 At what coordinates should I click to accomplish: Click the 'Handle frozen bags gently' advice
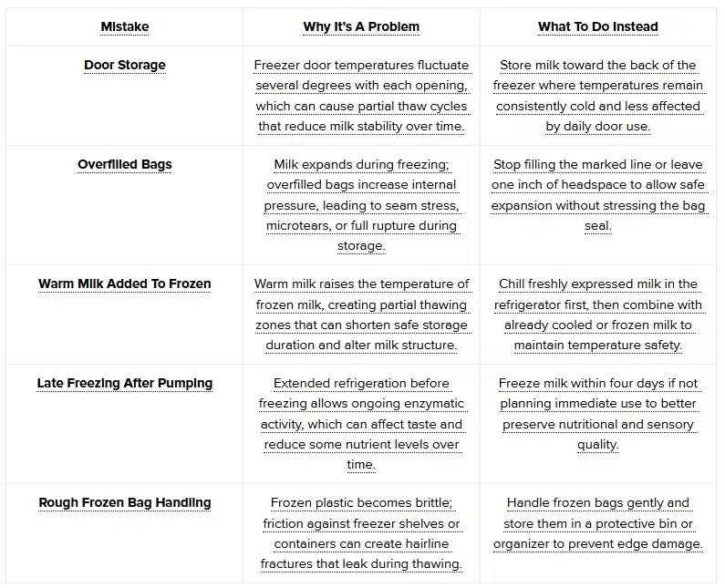point(597,523)
